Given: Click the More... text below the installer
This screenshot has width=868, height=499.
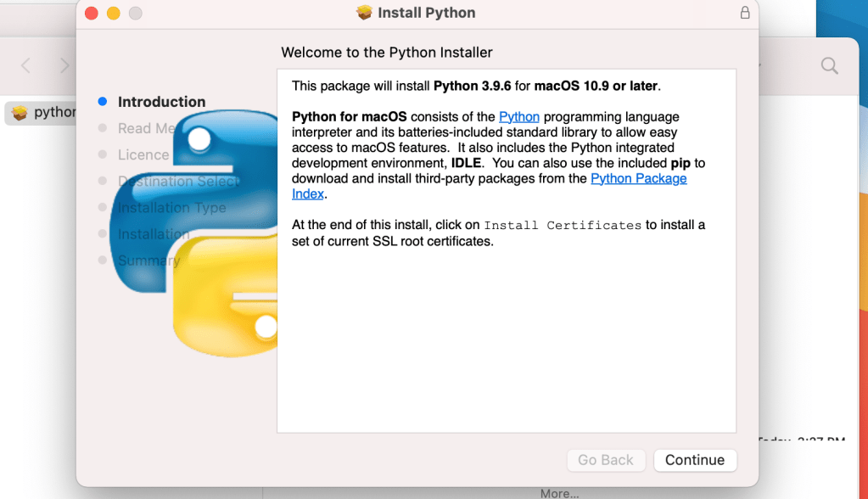Looking at the screenshot, I should (559, 493).
